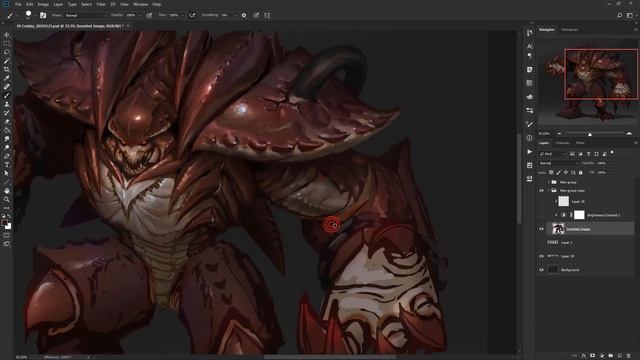640x360 pixels.
Task: Select the Clone Stamp tool
Action: coord(7,104)
